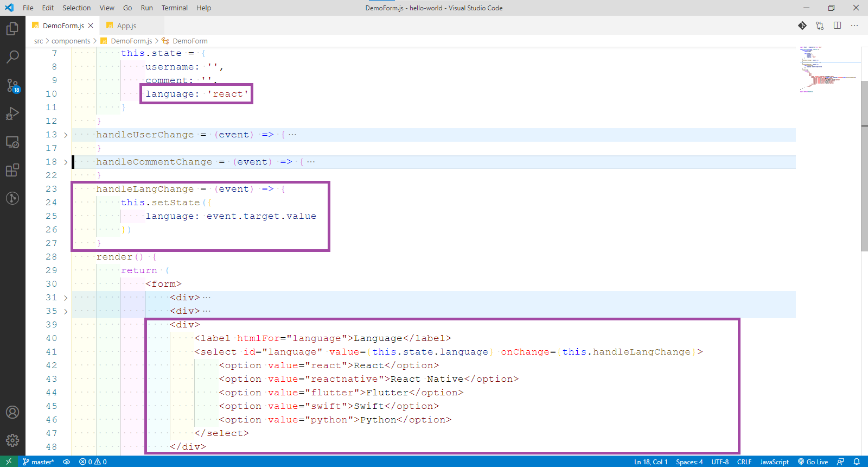Click 'Python' option text on line 46

tap(378, 420)
